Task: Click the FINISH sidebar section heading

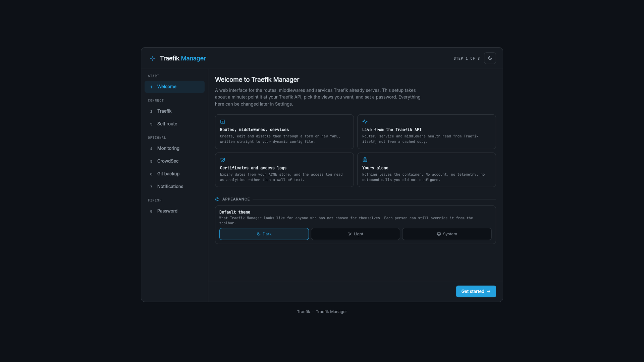Action: (155, 200)
